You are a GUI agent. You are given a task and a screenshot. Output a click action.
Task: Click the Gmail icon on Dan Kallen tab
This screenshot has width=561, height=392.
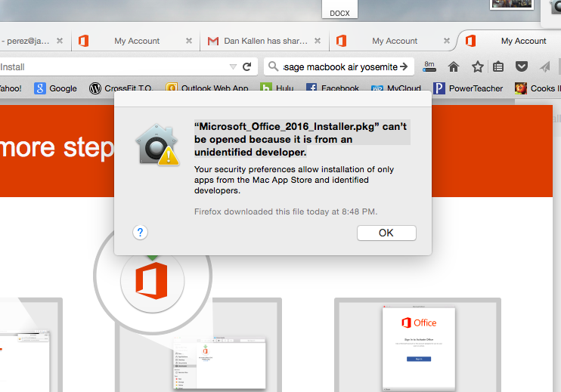point(213,41)
